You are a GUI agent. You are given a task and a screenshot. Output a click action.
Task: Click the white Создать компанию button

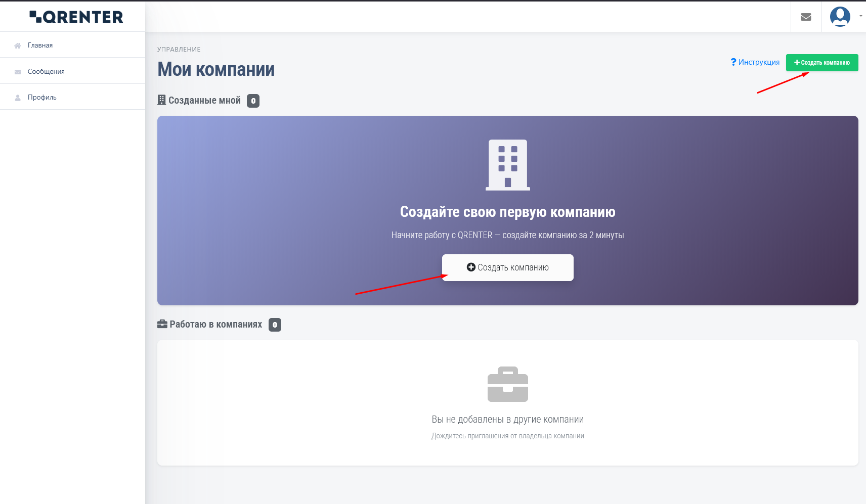(507, 267)
